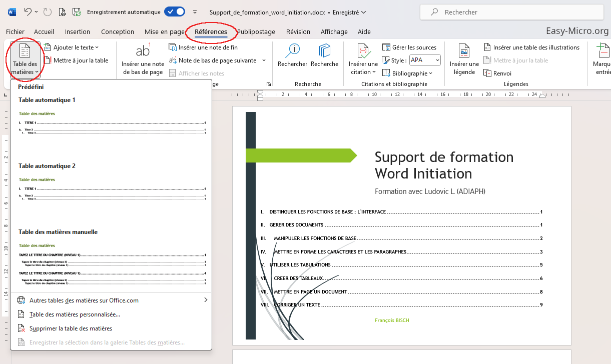Open the Aide tab
Screen dimensions: 611x364
click(364, 31)
